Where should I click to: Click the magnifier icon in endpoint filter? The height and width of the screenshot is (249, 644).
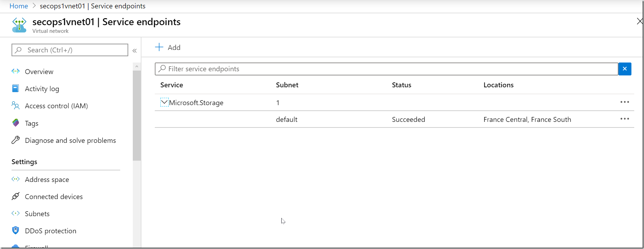(162, 69)
